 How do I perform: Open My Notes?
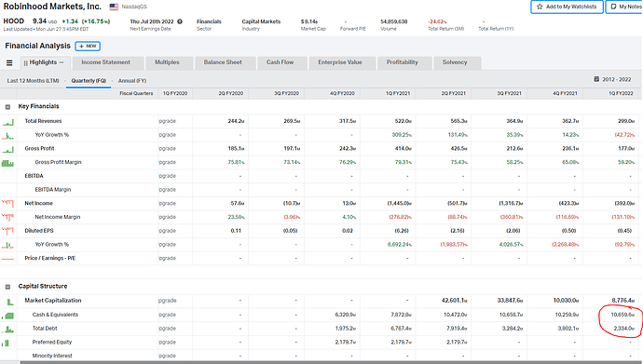(x=625, y=7)
